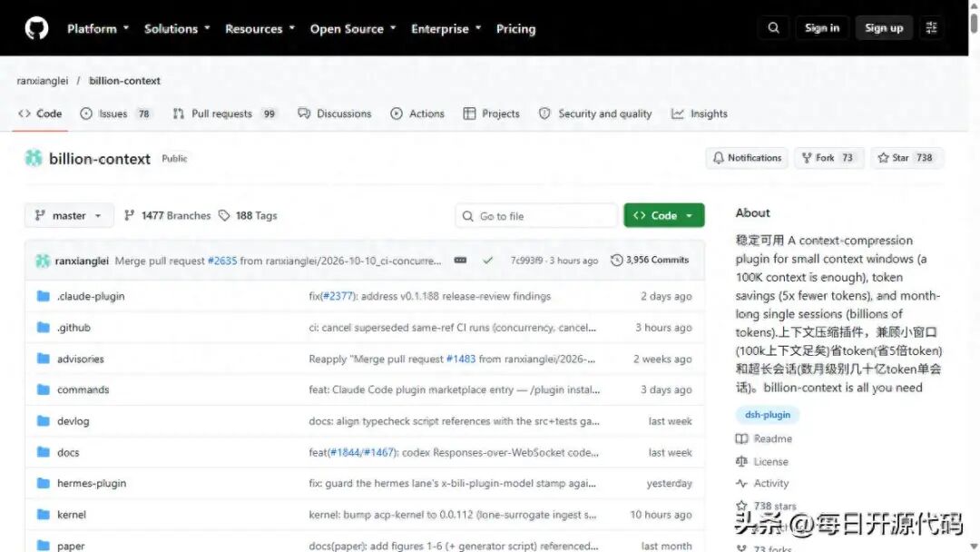Screen dimensions: 980x552
Task: Star the billion-context repository
Action: pos(906,158)
